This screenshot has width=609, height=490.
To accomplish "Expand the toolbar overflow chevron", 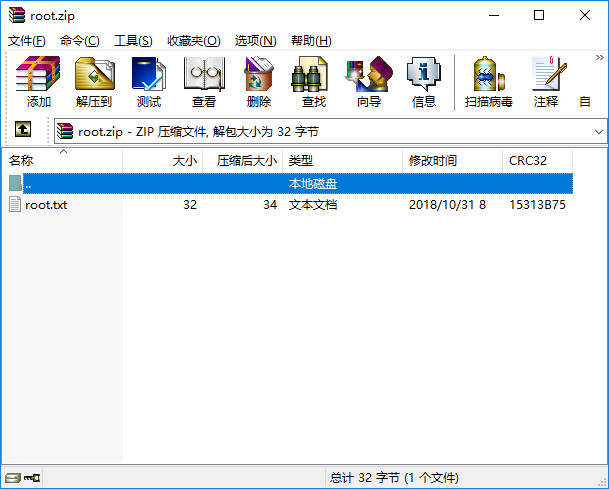I will tap(600, 58).
